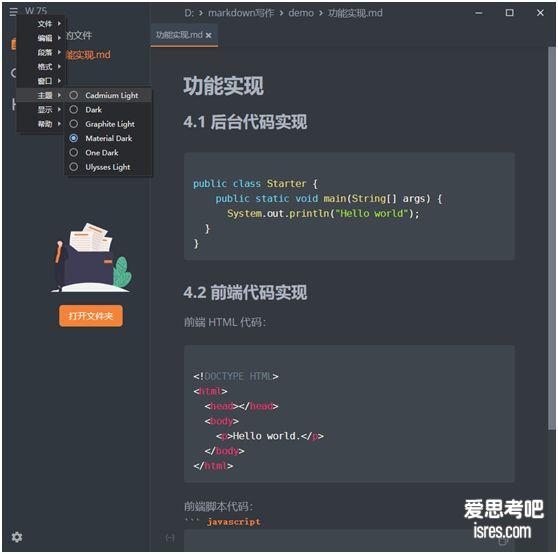Click the public class Starter code line

tap(255, 184)
